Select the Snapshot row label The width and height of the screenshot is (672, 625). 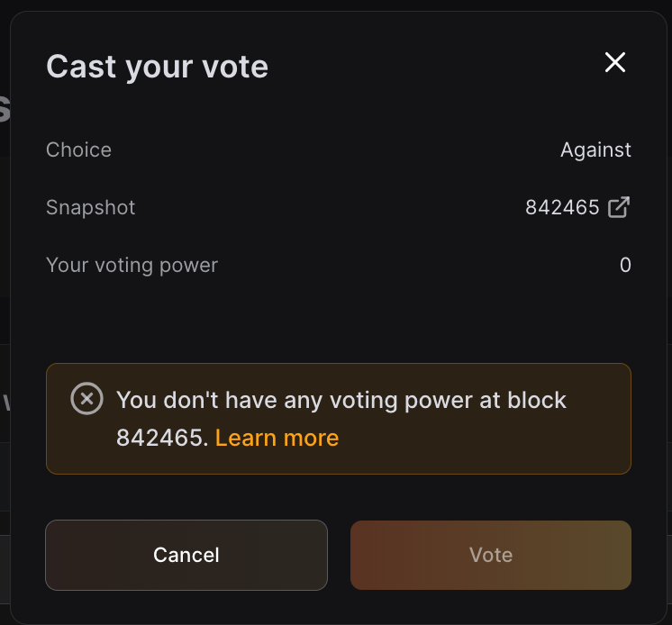click(90, 207)
